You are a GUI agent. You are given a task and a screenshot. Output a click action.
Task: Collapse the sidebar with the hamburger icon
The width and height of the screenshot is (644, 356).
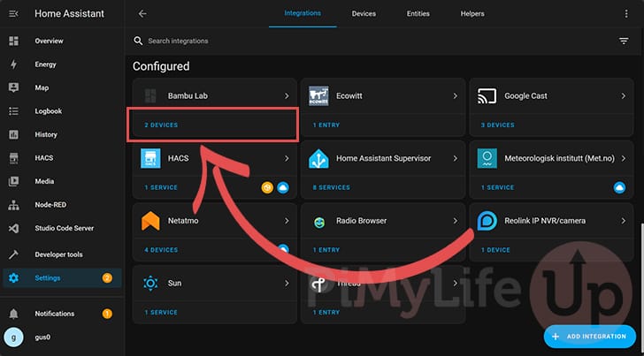pyautogui.click(x=13, y=14)
